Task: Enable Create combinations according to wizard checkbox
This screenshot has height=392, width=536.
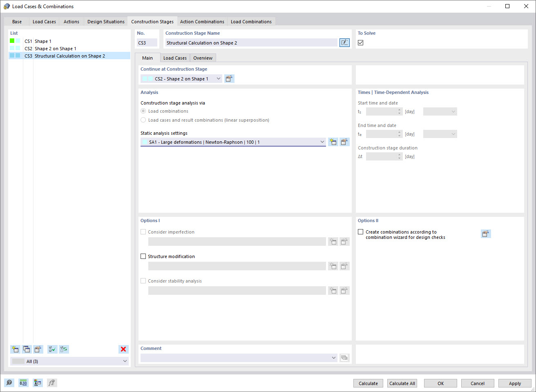Action: [360, 232]
